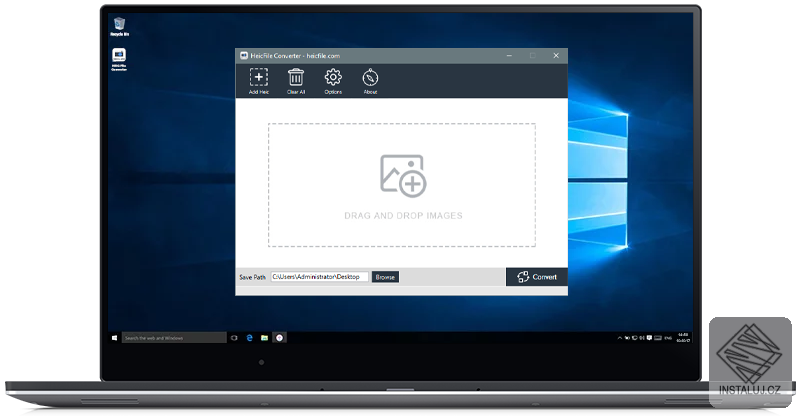Clear all images with the trash icon
Image resolution: width=800 pixels, height=417 pixels.
coord(296,81)
